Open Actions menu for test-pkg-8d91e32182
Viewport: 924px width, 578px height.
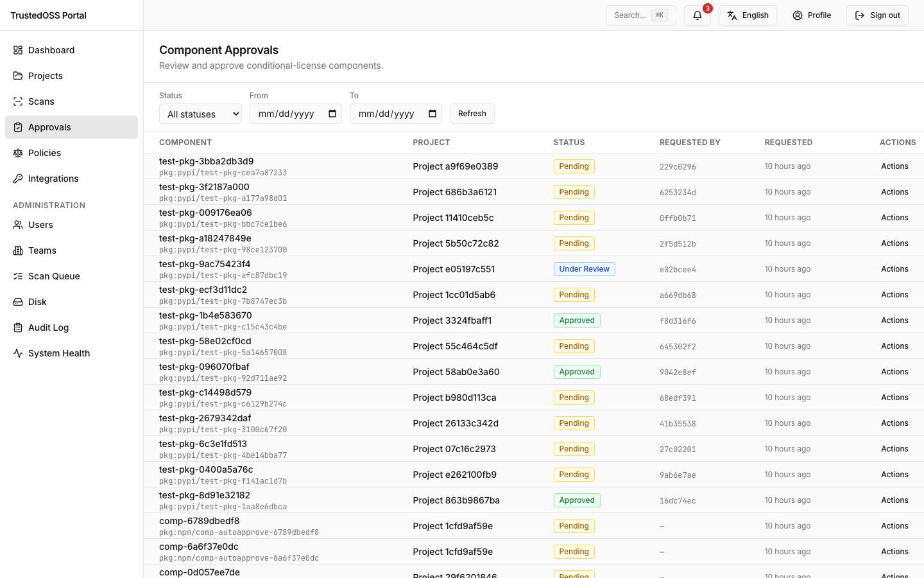[894, 500]
